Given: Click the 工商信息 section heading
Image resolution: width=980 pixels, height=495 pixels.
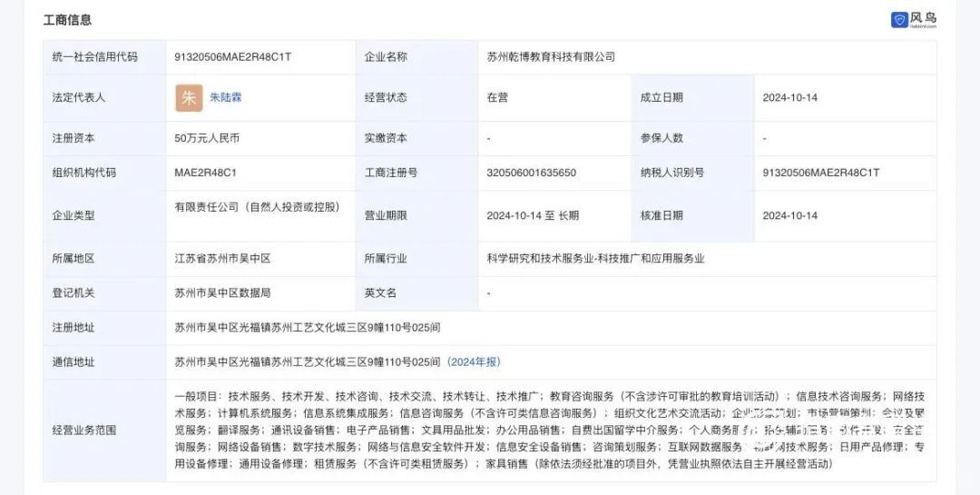Looking at the screenshot, I should pyautogui.click(x=67, y=20).
